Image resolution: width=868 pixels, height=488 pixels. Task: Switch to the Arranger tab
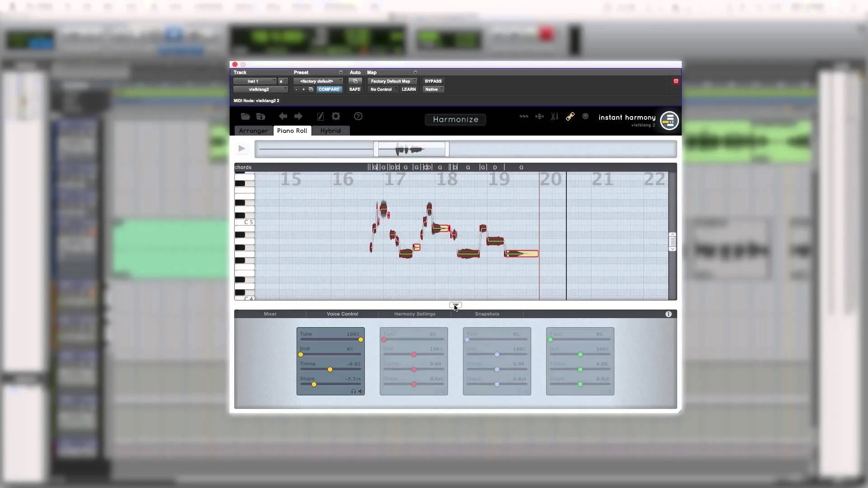253,131
